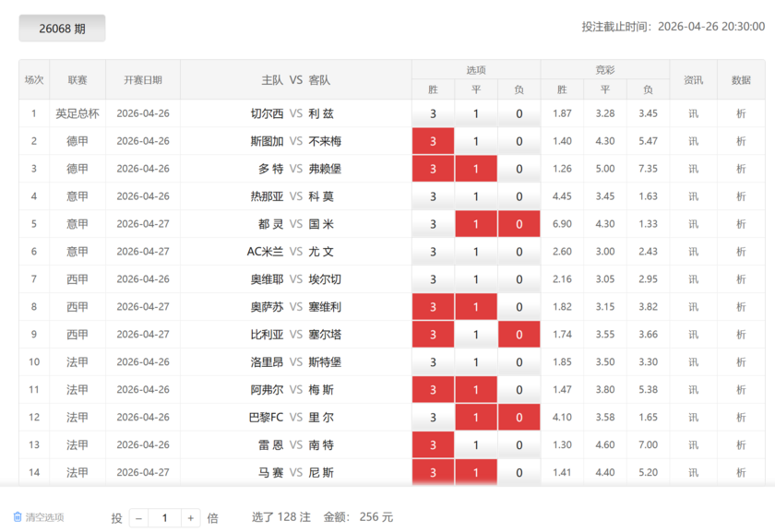Increase the 倍 multiplier with the plus control
This screenshot has width=775, height=532.
pos(190,517)
